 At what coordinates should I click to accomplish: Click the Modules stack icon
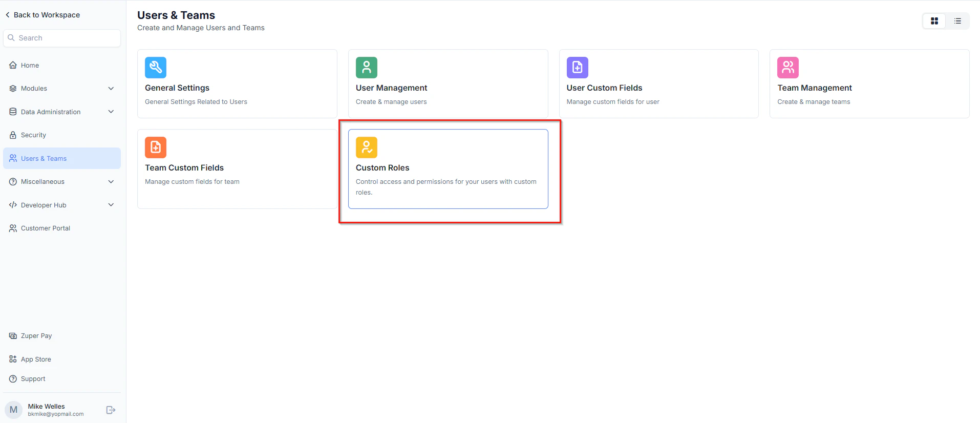point(13,89)
